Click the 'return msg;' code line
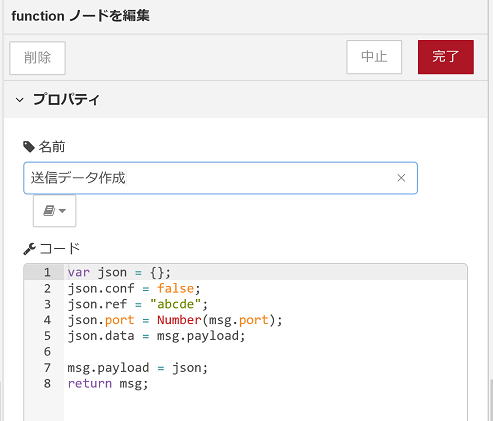493x421 pixels. coord(108,384)
